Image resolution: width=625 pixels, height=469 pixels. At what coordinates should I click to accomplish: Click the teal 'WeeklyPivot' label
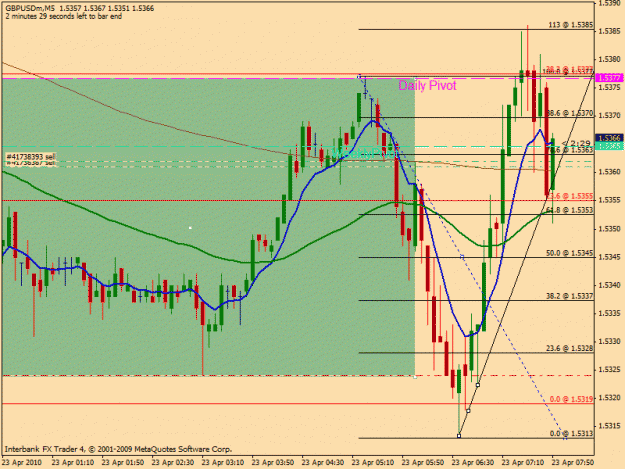coord(365,153)
